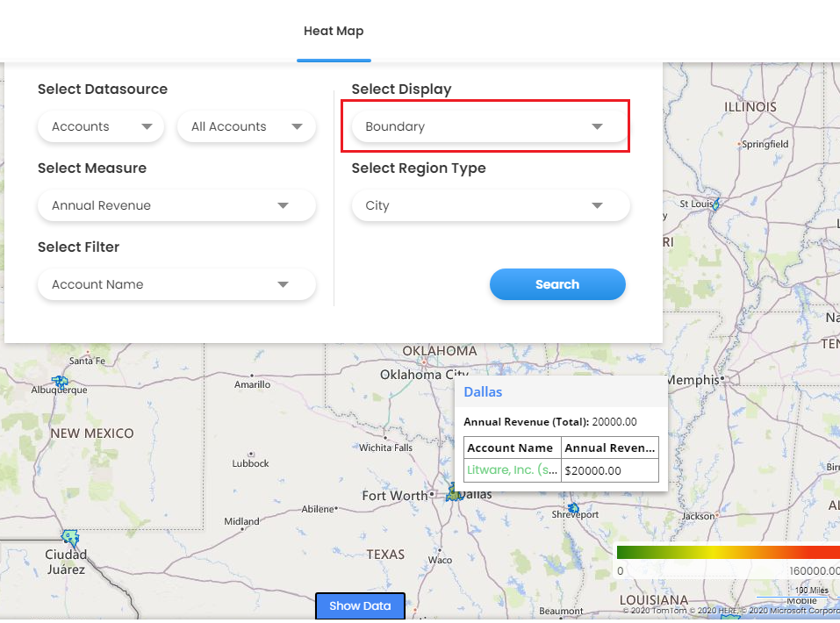Click the Annual Revenue column header in popup
840x623 pixels.
click(609, 448)
